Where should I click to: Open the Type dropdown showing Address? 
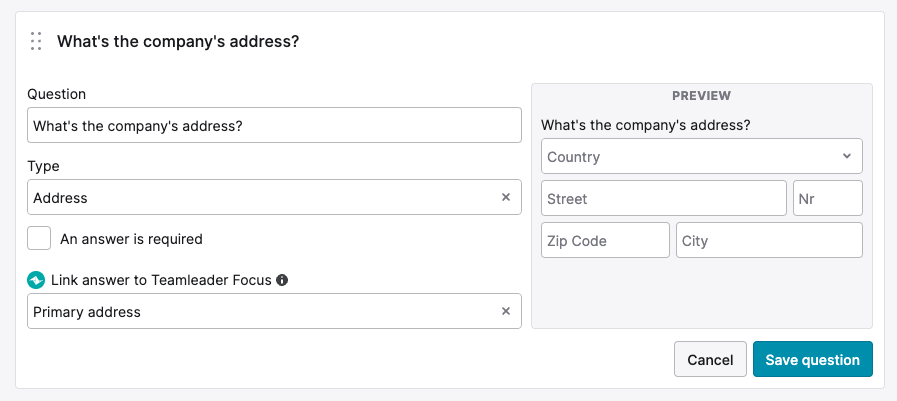click(274, 197)
